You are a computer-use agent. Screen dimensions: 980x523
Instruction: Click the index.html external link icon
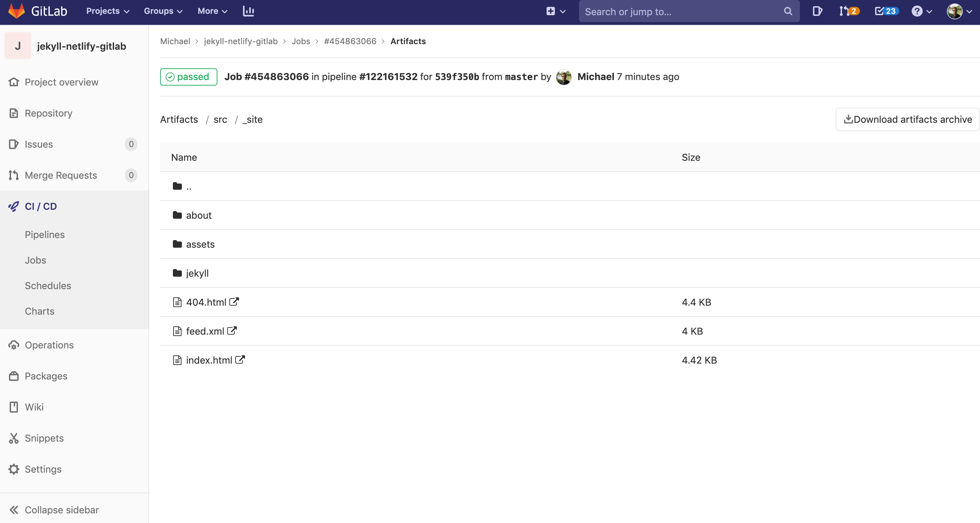coord(240,359)
